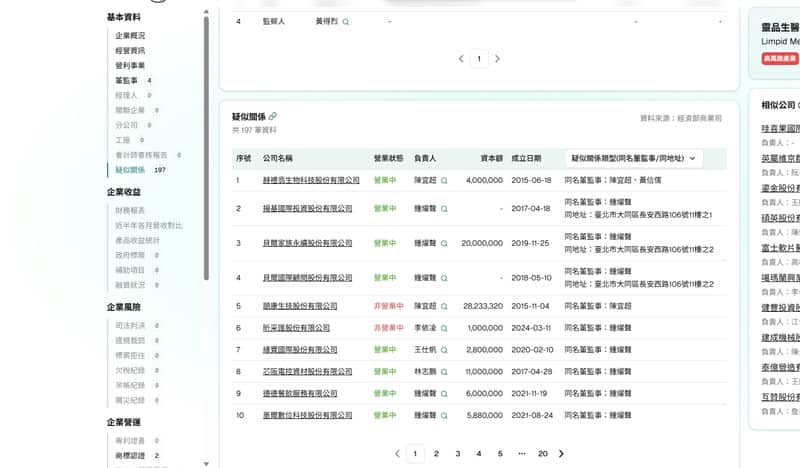
Task: Open 疑似關係類型 filter dropdown
Action: 633,158
